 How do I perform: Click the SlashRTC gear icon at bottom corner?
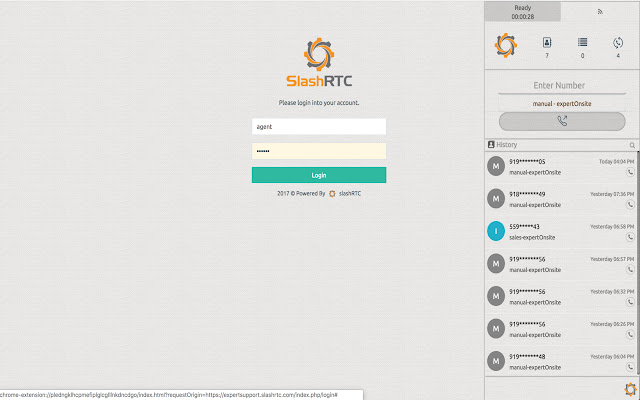click(631, 389)
